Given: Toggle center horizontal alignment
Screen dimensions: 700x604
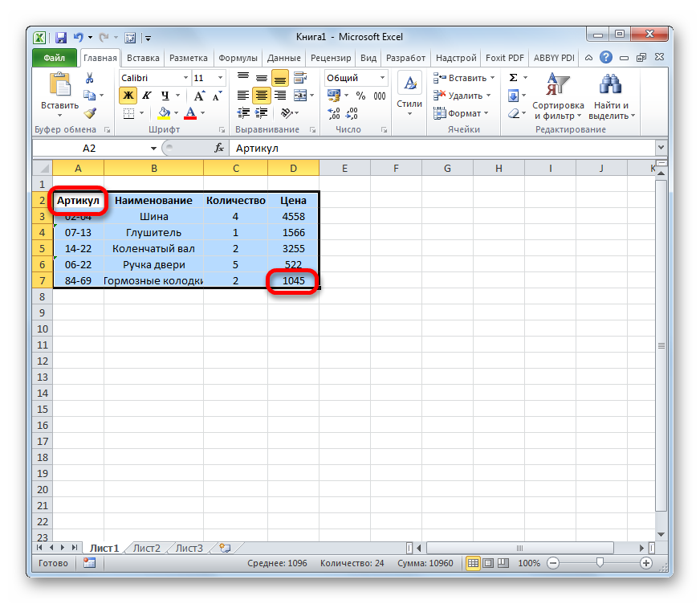Looking at the screenshot, I should coord(261,96).
